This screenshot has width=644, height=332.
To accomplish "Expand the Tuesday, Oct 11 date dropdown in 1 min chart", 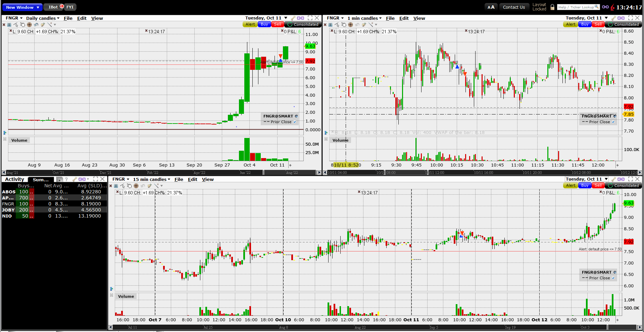I will click(x=606, y=18).
